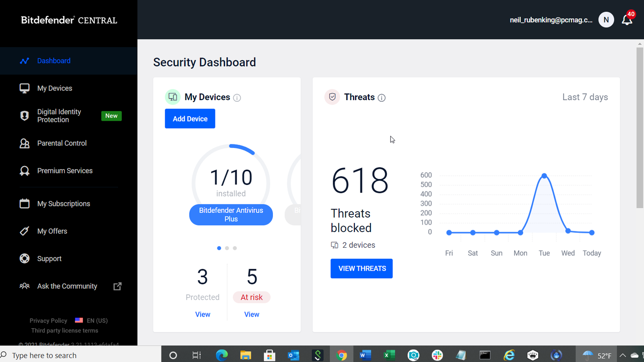Change language from EN (US)

point(91,321)
